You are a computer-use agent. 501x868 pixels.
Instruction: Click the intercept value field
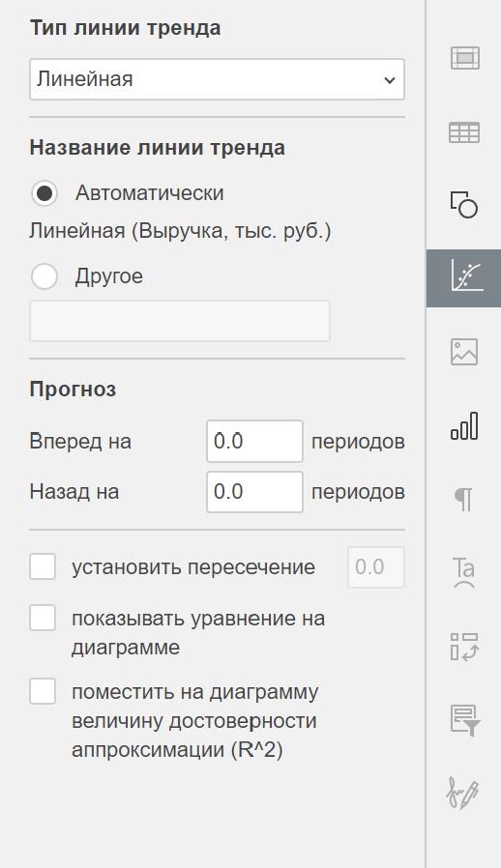pos(376,567)
